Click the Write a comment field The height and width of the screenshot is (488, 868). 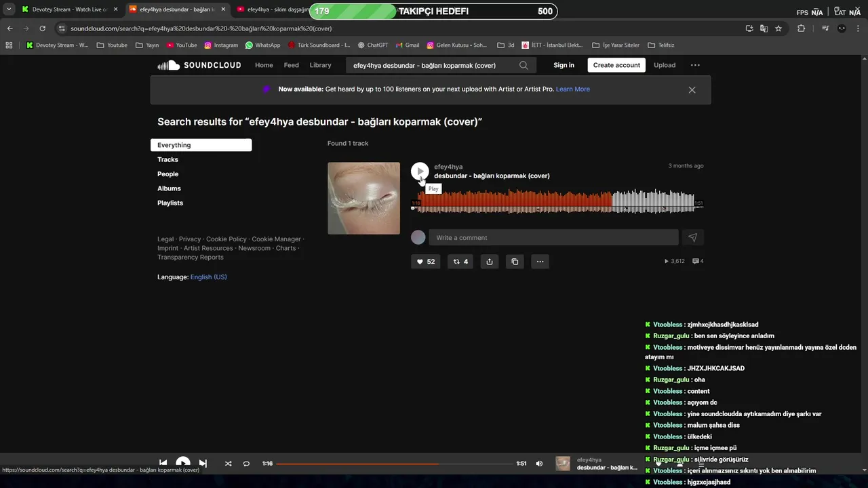[x=553, y=237]
